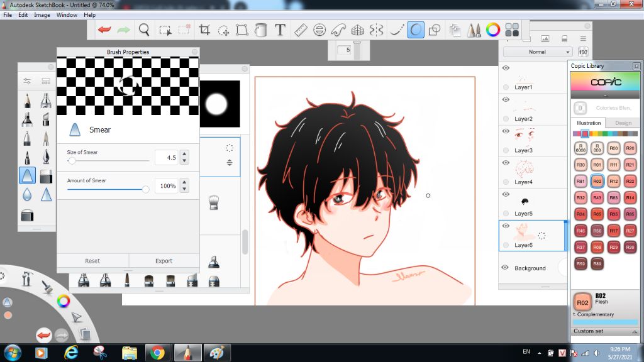Hide Layer2 with its eye icon
The height and width of the screenshot is (362, 644).
click(x=506, y=99)
